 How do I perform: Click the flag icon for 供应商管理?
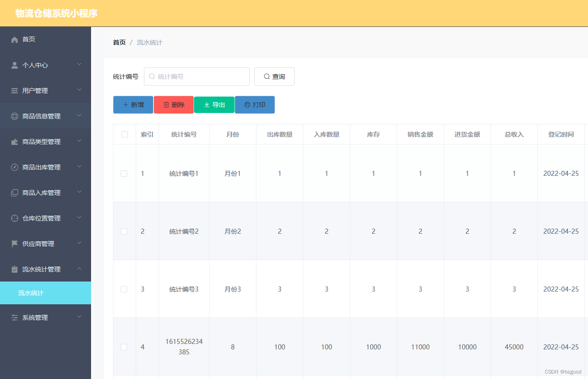click(x=15, y=244)
